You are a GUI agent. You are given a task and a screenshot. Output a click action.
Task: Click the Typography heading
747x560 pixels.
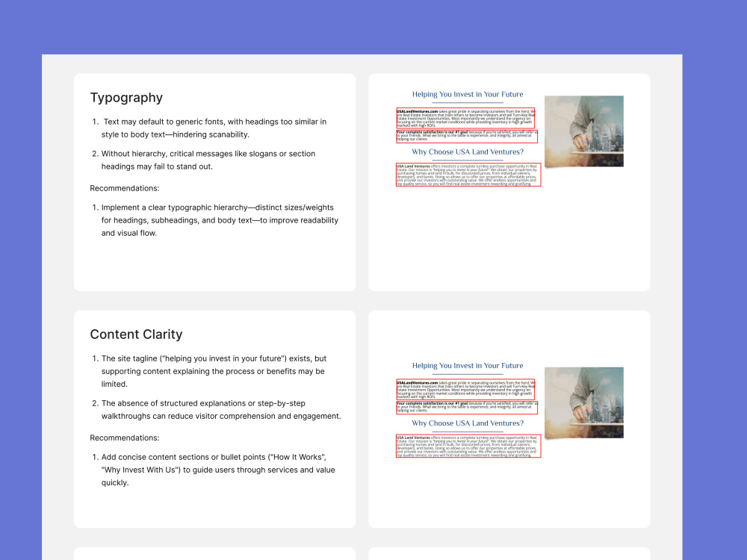[x=126, y=98]
